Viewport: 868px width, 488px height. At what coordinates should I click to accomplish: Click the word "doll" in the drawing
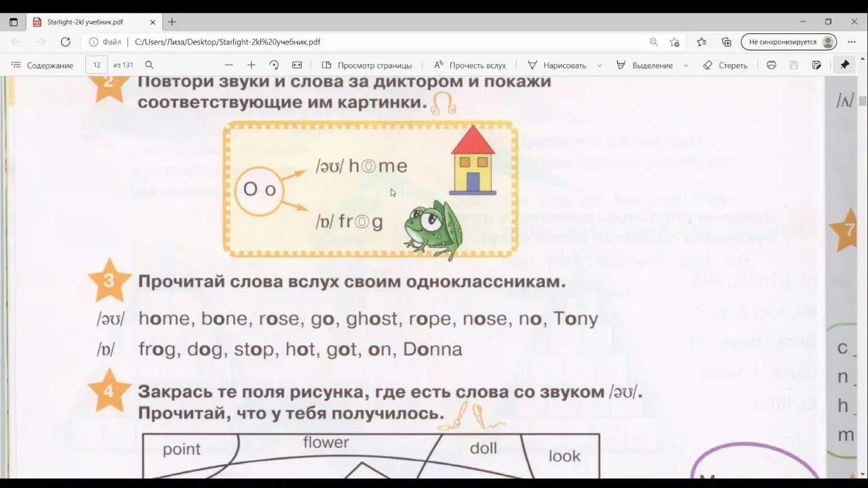coord(484,448)
